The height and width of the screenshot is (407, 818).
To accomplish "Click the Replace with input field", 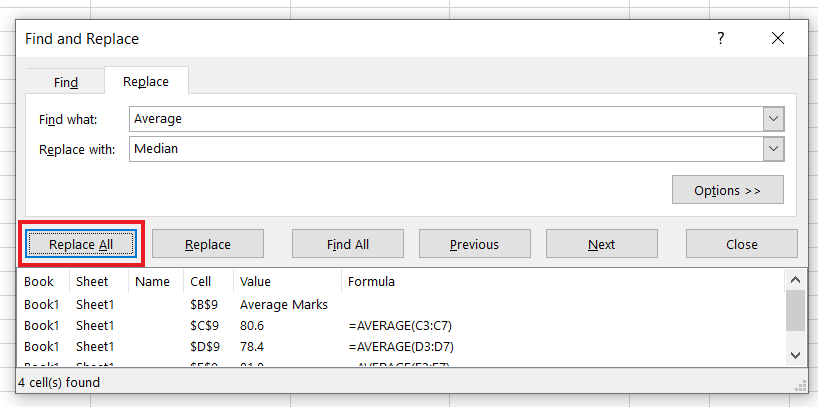I will 445,149.
